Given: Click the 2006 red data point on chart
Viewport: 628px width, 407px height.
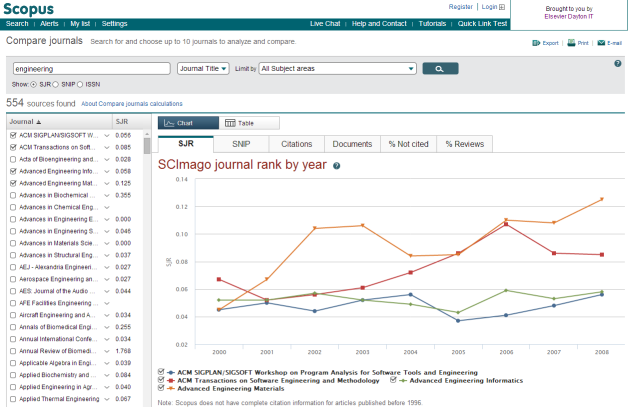Looking at the screenshot, I should tap(506, 224).
